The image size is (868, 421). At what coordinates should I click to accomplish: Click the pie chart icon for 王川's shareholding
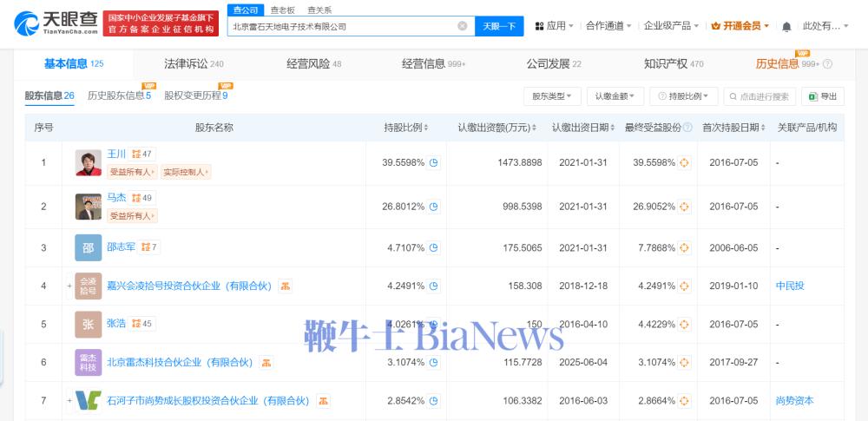point(434,163)
